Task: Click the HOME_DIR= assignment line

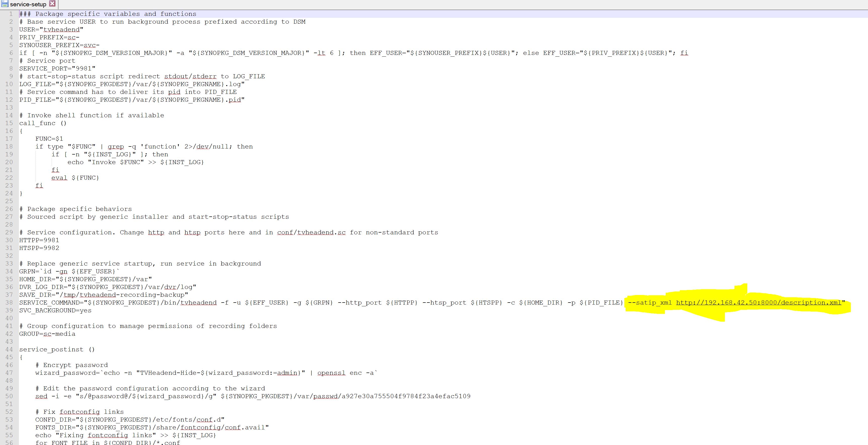Action: point(86,279)
